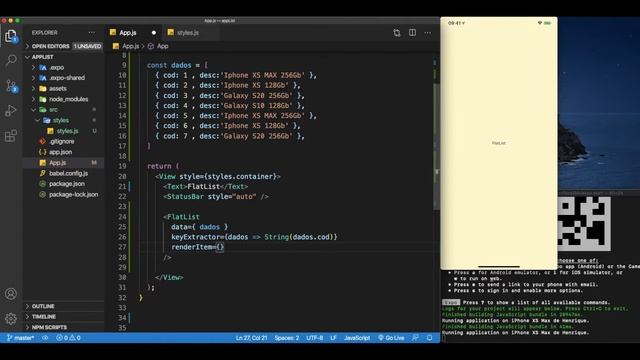Click Go Live in status bar

tap(391, 338)
